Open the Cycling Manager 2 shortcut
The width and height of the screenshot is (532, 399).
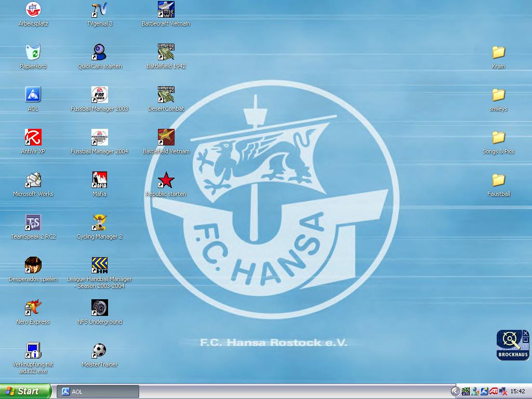tap(99, 223)
